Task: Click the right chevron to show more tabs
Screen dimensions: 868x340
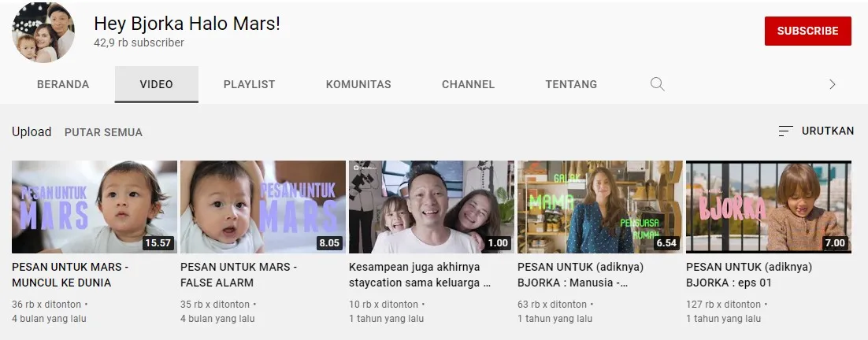Action: (832, 84)
